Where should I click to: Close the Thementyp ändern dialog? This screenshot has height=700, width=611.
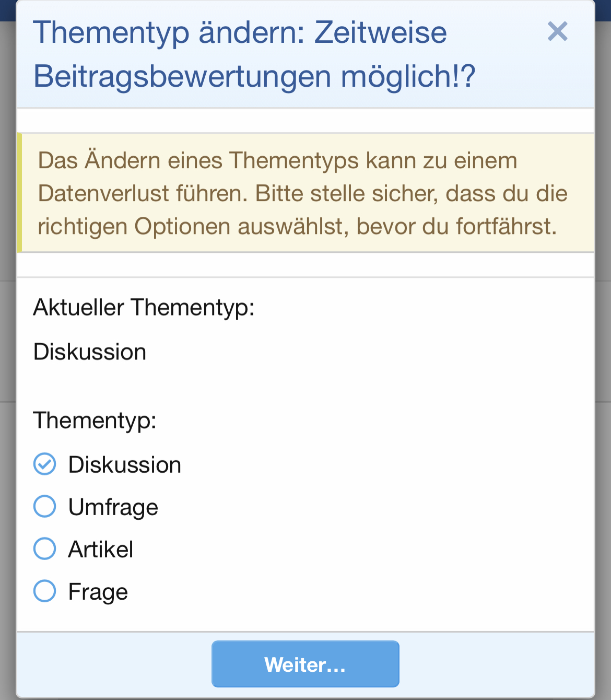coord(557,31)
